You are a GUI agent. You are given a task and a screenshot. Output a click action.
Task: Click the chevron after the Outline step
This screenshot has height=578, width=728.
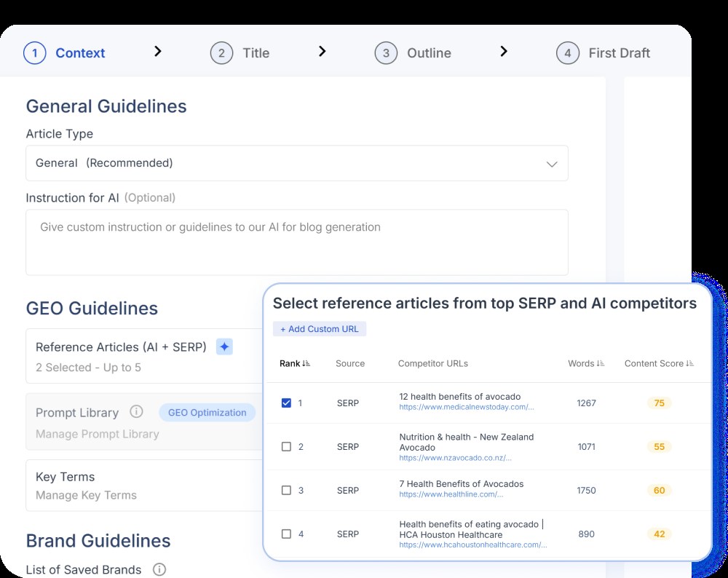click(504, 51)
